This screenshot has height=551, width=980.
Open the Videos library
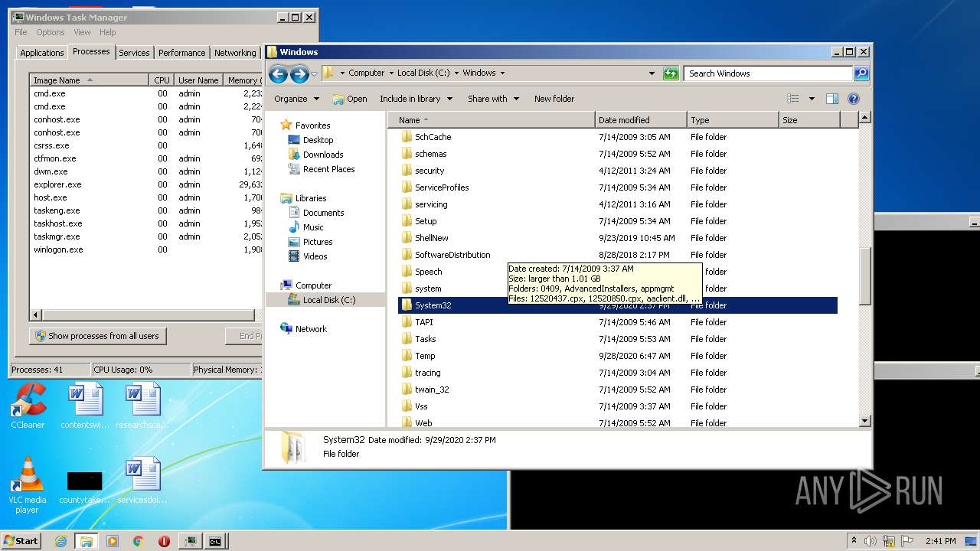point(315,256)
